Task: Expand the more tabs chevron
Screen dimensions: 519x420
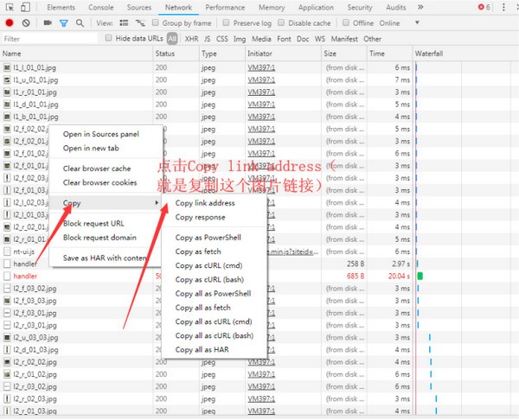Action: [420, 7]
